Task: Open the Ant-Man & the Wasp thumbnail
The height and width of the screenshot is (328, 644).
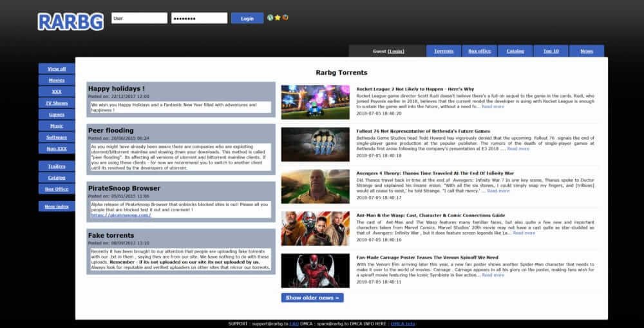Action: pyautogui.click(x=315, y=229)
